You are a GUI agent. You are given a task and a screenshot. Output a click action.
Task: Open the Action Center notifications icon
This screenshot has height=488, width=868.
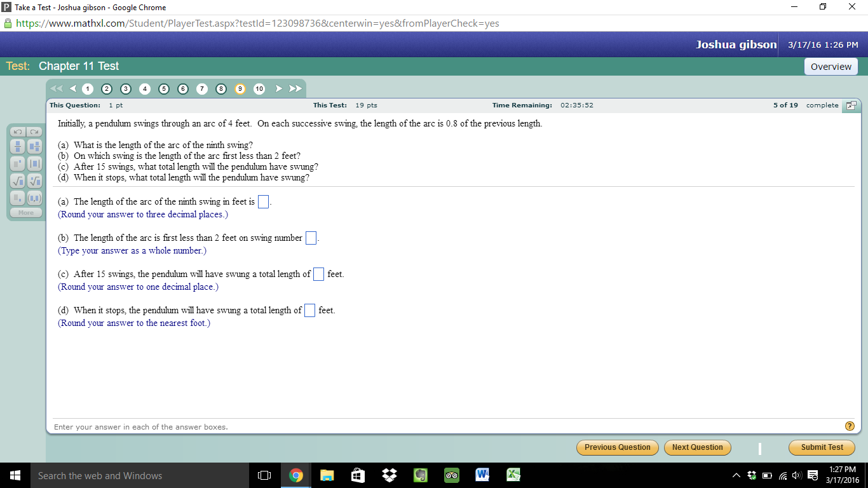[x=813, y=475]
